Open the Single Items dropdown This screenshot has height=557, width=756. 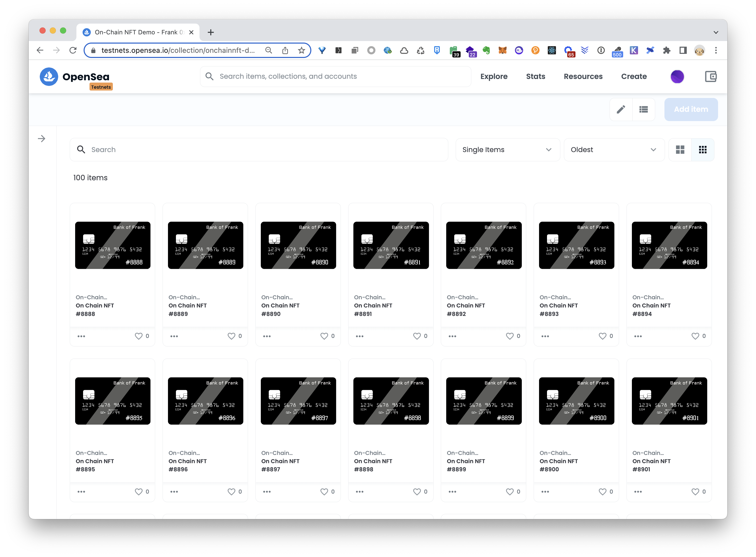pyautogui.click(x=507, y=150)
